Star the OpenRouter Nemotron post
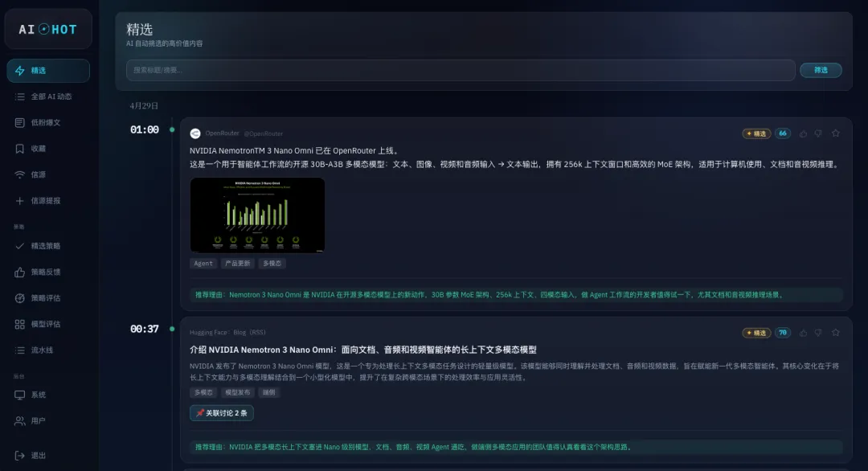This screenshot has height=471, width=868. tap(835, 133)
